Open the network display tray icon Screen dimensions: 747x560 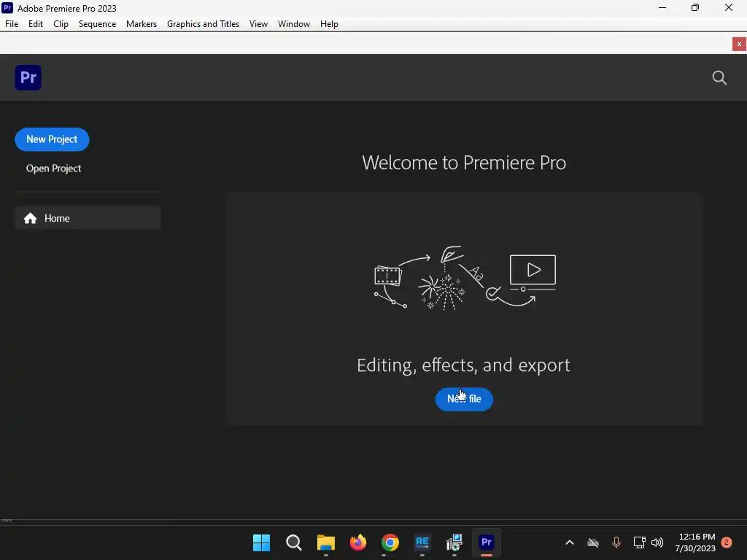coord(639,542)
